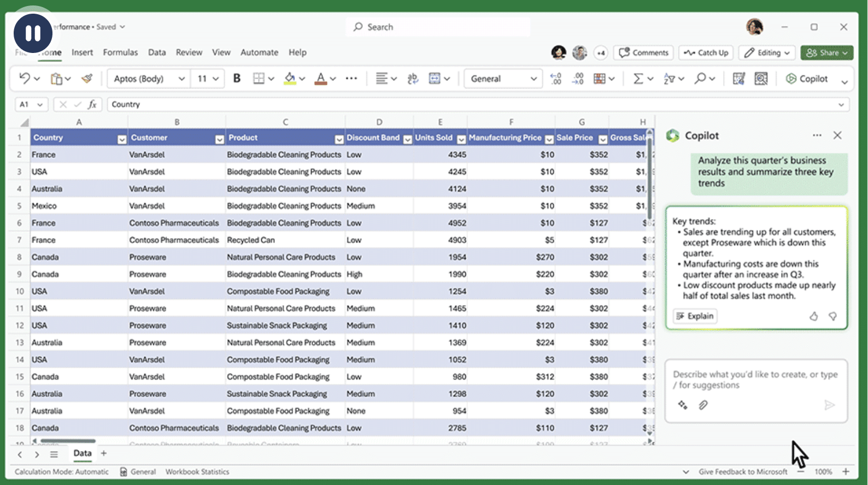The height and width of the screenshot is (485, 868).
Task: Switch to the Review tab
Action: click(189, 52)
